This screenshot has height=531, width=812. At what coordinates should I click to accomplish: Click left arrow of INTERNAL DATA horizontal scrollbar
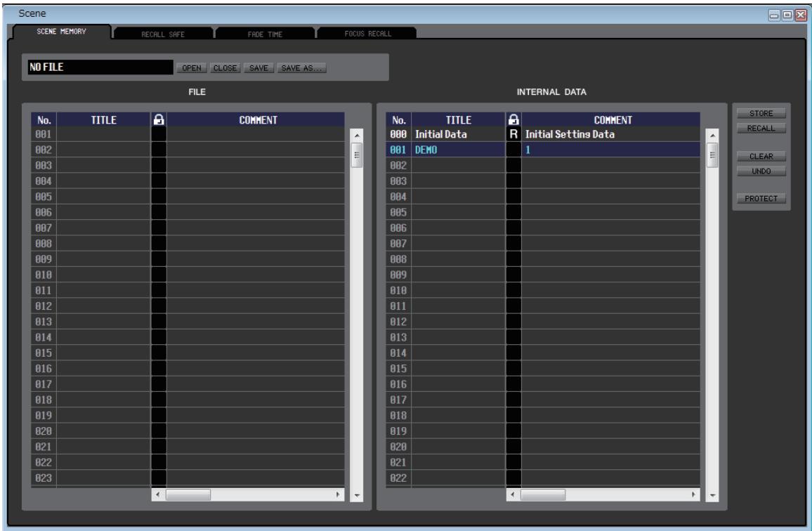[x=513, y=494]
